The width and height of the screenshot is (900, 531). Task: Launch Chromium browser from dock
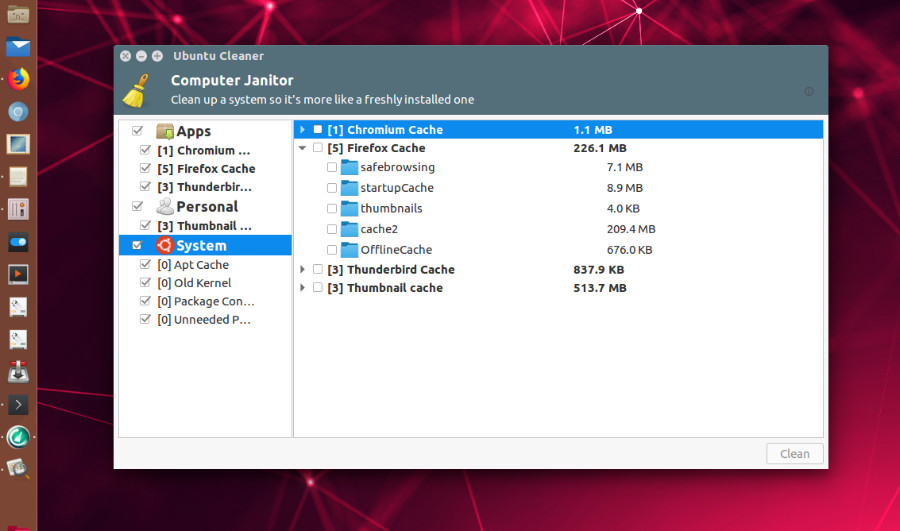tap(18, 112)
